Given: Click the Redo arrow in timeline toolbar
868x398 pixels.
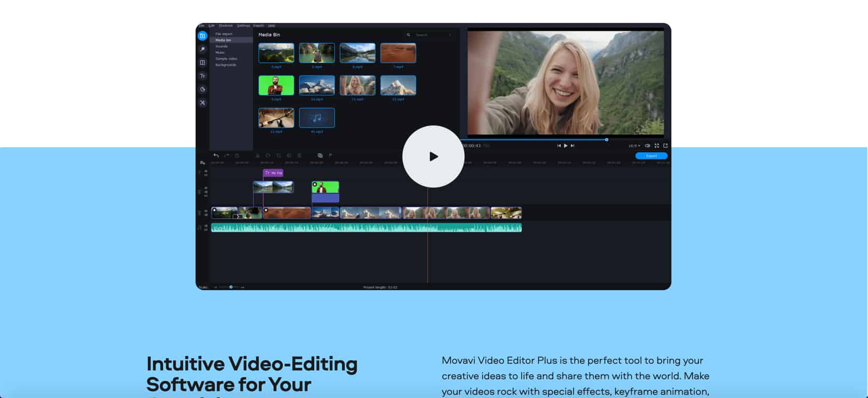Looking at the screenshot, I should pyautogui.click(x=227, y=155).
